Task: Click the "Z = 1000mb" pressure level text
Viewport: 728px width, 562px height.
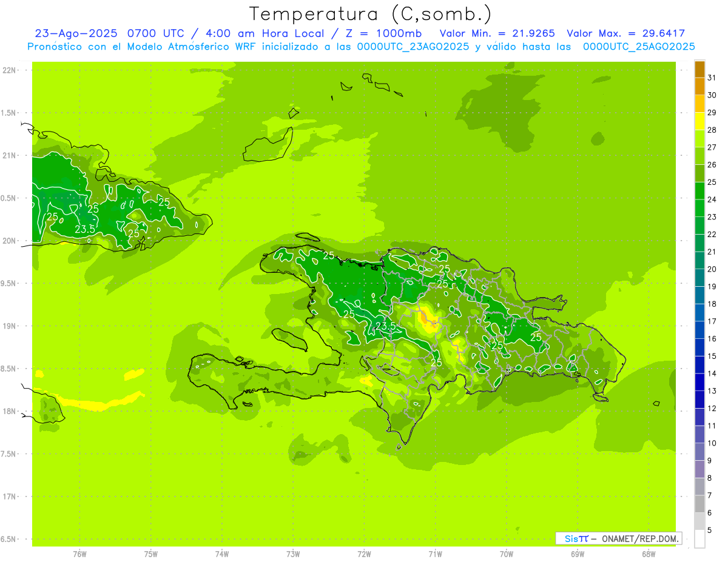Action: (x=385, y=33)
